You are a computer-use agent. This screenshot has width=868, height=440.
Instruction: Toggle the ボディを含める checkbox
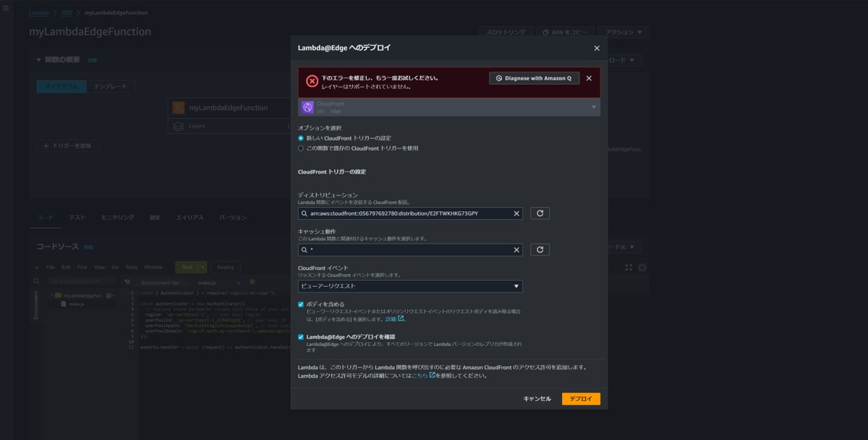[301, 305]
